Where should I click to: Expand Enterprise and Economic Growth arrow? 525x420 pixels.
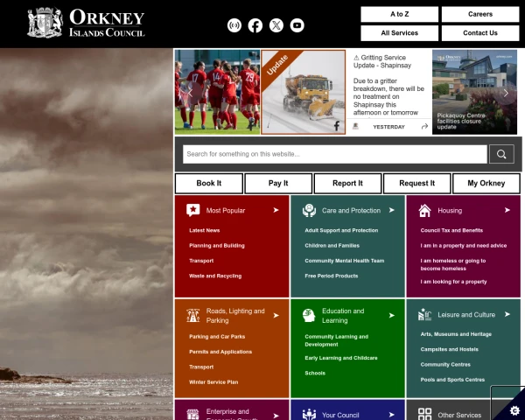point(276,416)
